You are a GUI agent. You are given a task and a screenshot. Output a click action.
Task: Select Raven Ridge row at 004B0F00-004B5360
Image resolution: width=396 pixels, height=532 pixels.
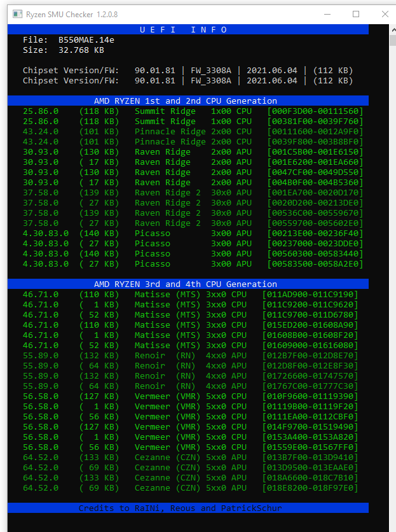point(193,183)
